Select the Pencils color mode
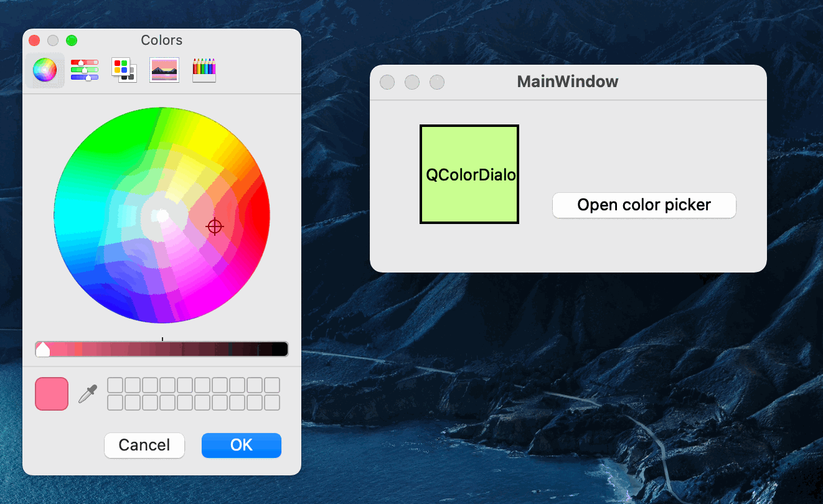The height and width of the screenshot is (504, 823). [x=204, y=70]
